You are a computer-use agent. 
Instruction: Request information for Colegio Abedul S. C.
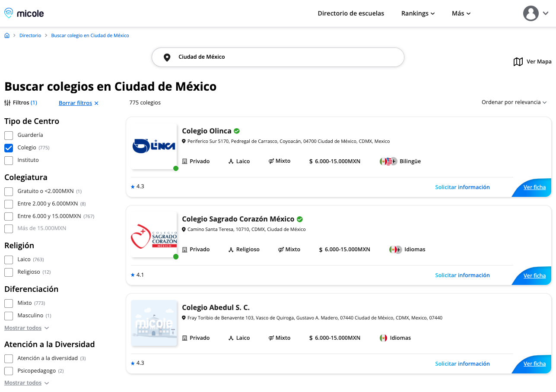[462, 364]
